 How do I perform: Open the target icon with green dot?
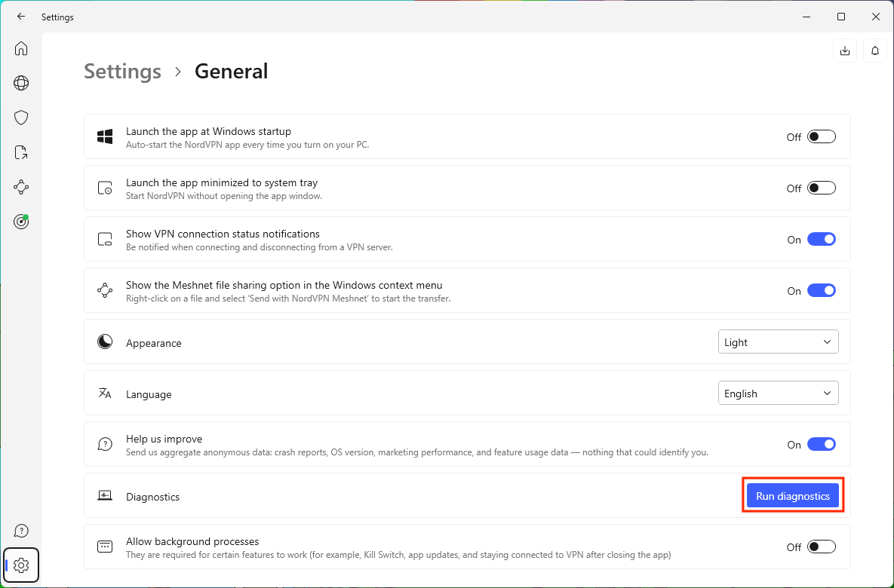pos(21,222)
